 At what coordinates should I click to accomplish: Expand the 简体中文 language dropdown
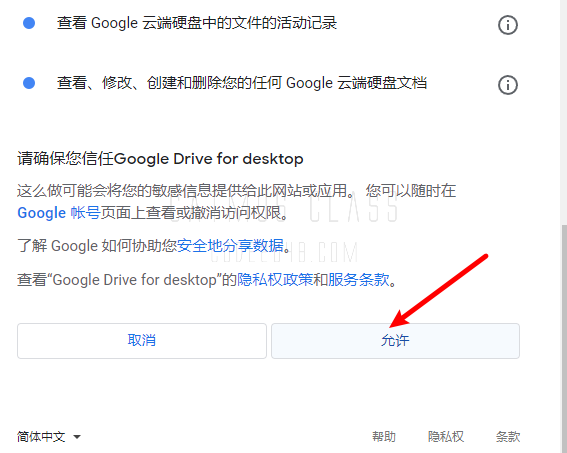pyautogui.click(x=49, y=437)
